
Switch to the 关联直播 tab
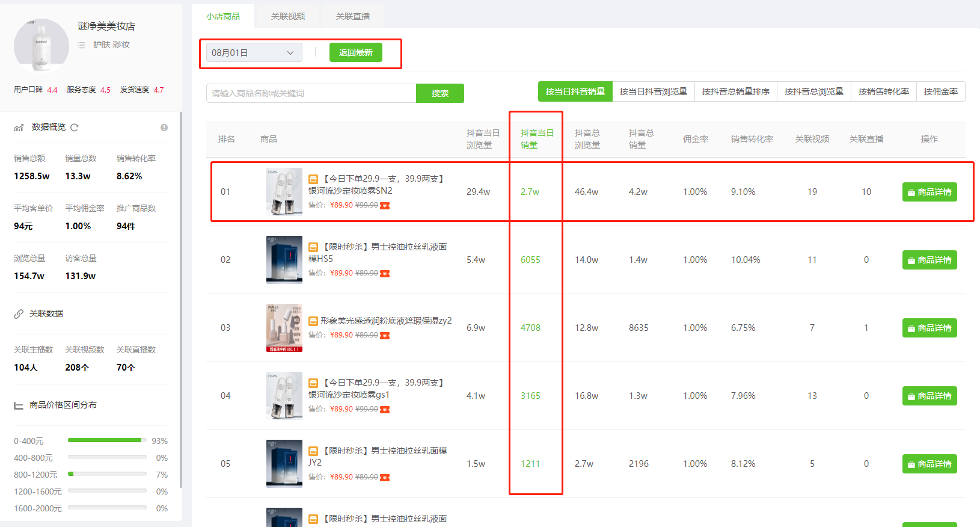pos(353,16)
